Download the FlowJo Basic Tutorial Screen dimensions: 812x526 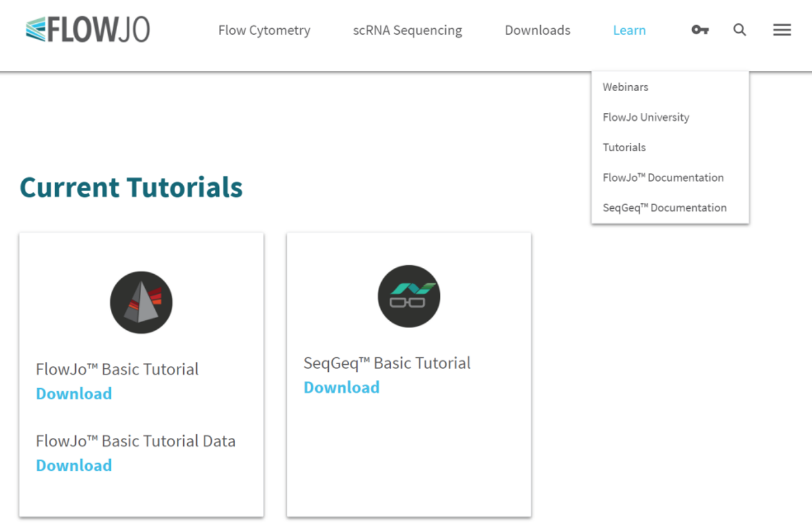click(74, 393)
